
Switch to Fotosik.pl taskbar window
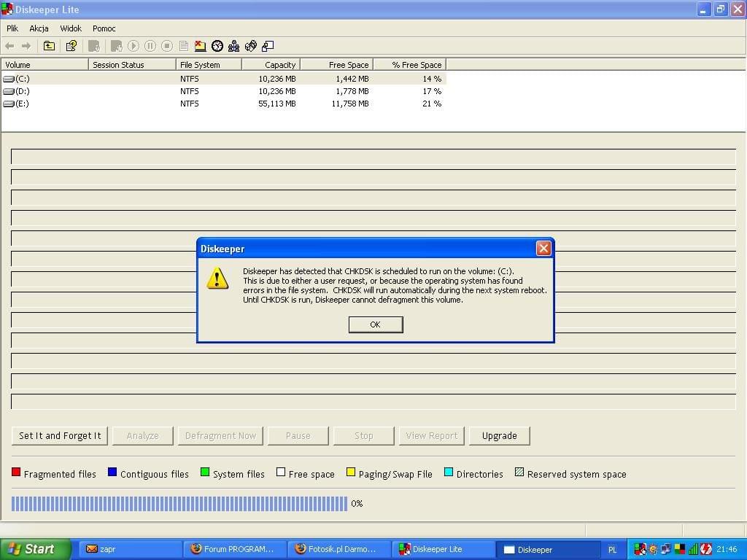tap(339, 550)
